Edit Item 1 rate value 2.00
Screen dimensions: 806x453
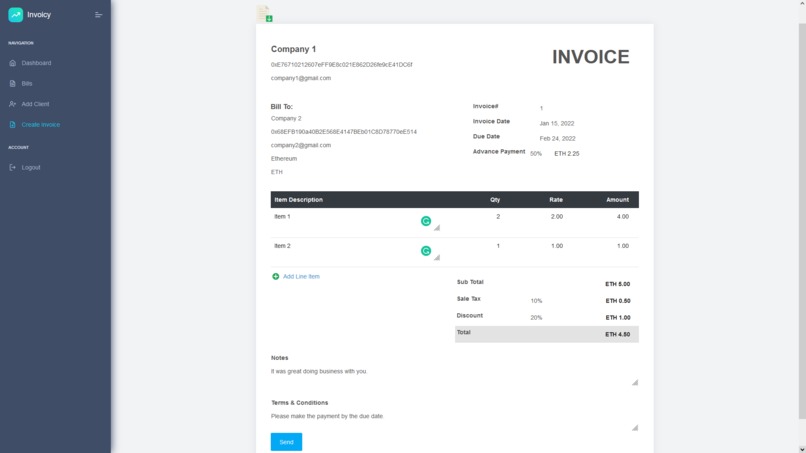557,216
